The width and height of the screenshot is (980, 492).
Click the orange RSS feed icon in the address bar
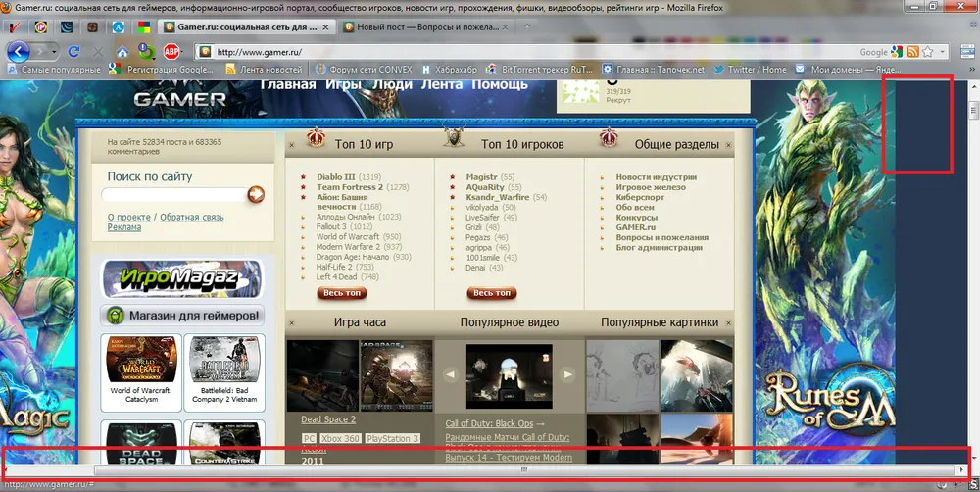(912, 52)
